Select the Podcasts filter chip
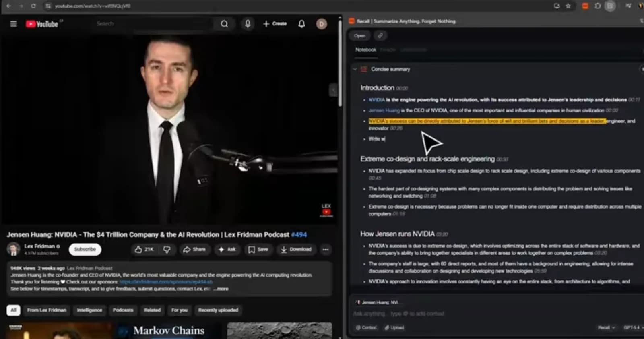The image size is (644, 339). pos(123,310)
